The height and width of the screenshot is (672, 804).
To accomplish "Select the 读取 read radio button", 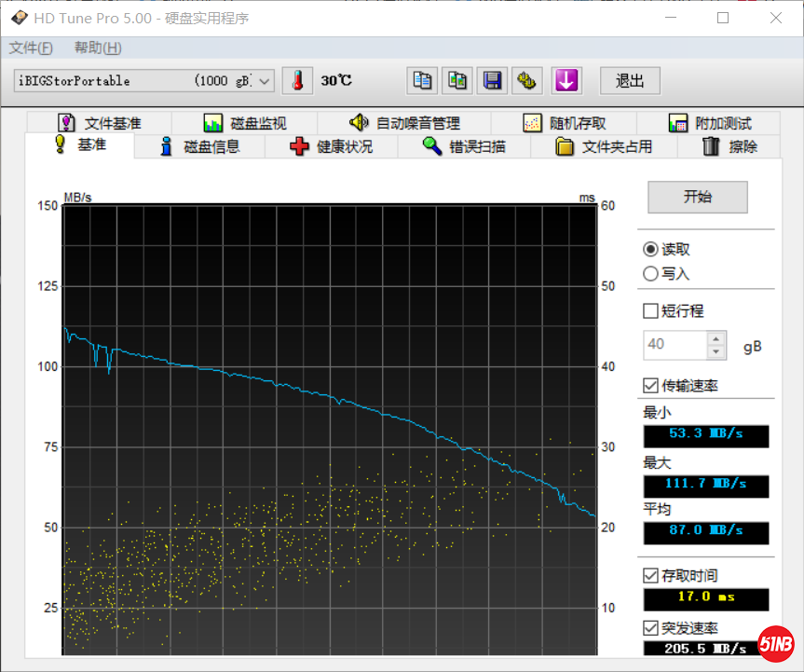I will click(650, 250).
